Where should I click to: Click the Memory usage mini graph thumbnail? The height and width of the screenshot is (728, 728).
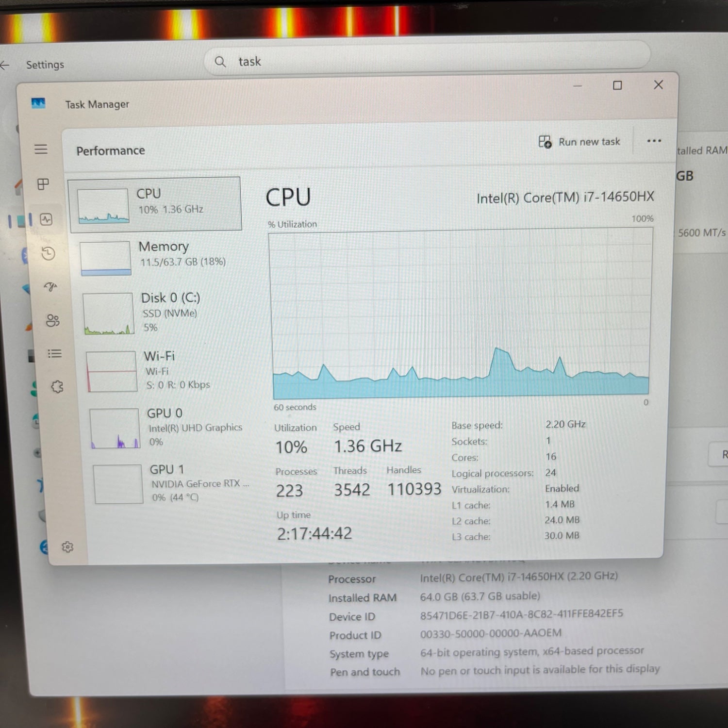click(106, 258)
